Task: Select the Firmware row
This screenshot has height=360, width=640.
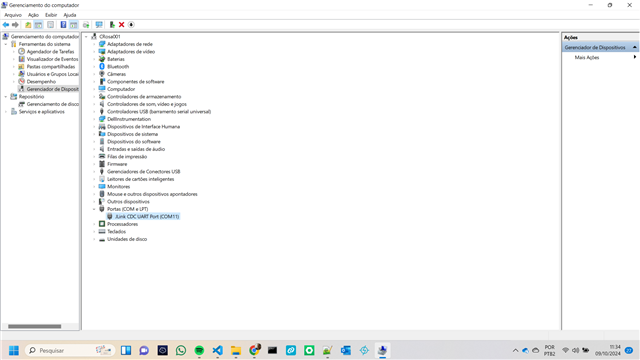Action: [x=117, y=164]
